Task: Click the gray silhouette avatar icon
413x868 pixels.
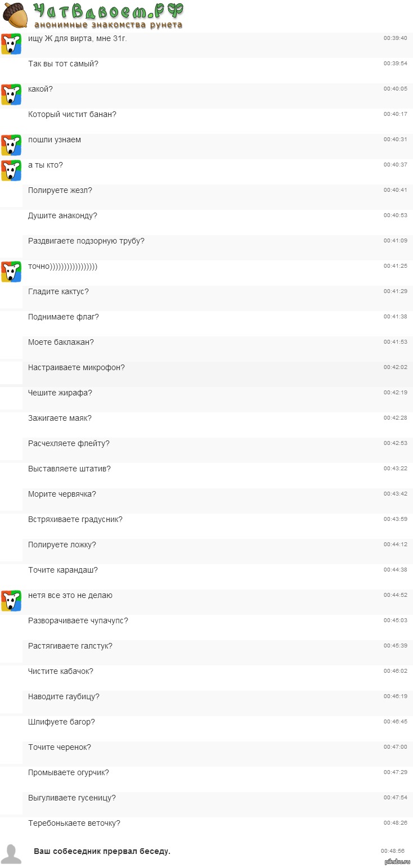Action: 11,854
